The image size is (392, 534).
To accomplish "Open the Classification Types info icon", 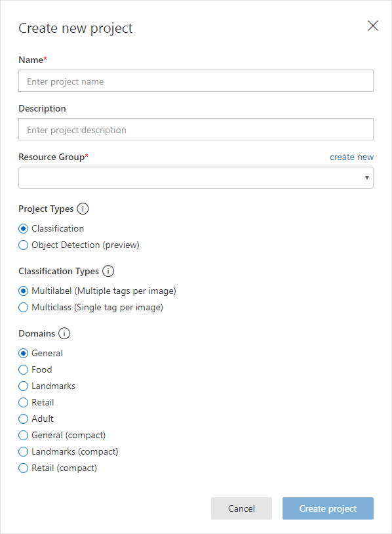I will point(108,271).
